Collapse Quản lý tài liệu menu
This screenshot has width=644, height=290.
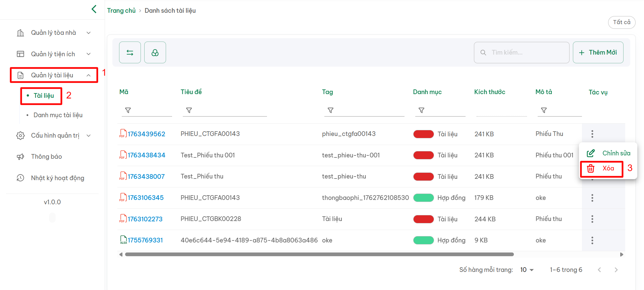pos(54,75)
